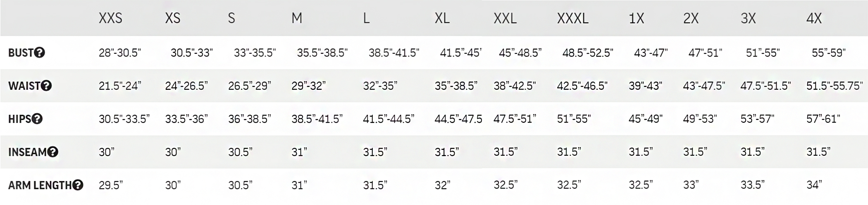This screenshot has width=868, height=205.
Task: Open the help icon beside WAIST
Action: (46, 86)
